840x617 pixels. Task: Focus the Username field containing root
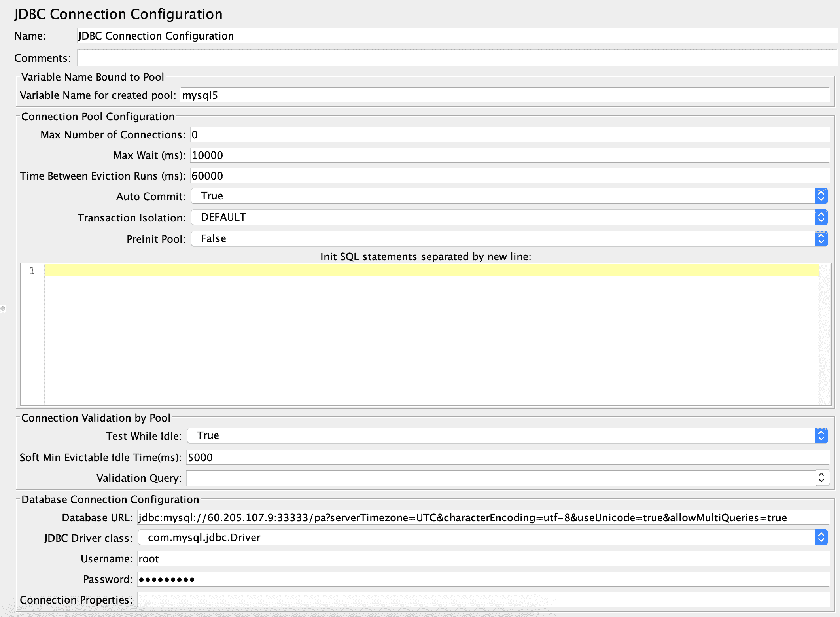pyautogui.click(x=482, y=559)
